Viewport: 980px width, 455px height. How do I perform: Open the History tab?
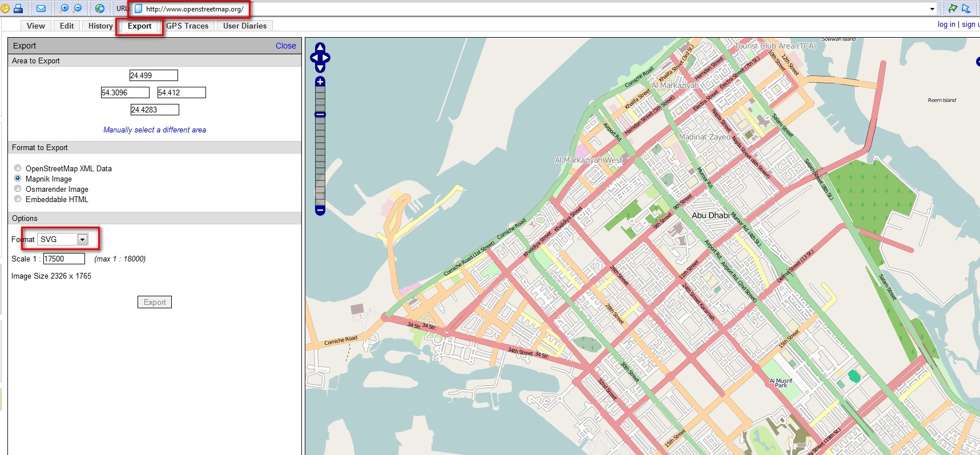[x=100, y=26]
